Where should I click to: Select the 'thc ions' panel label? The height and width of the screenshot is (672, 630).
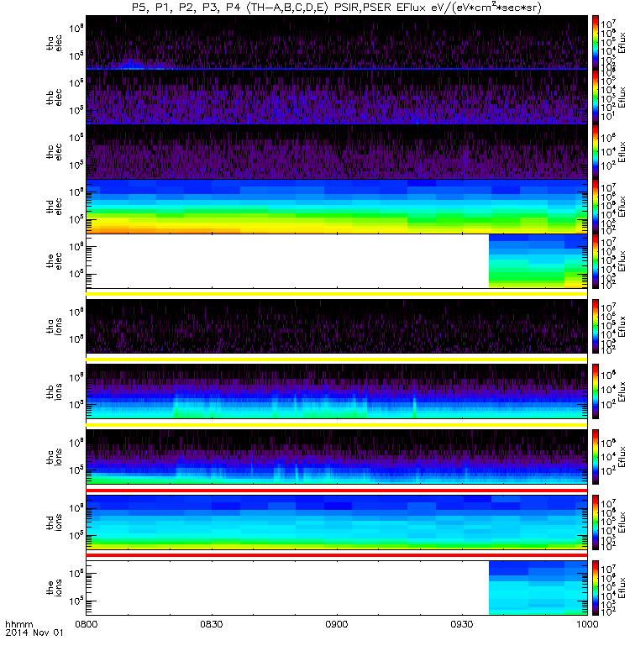point(54,457)
